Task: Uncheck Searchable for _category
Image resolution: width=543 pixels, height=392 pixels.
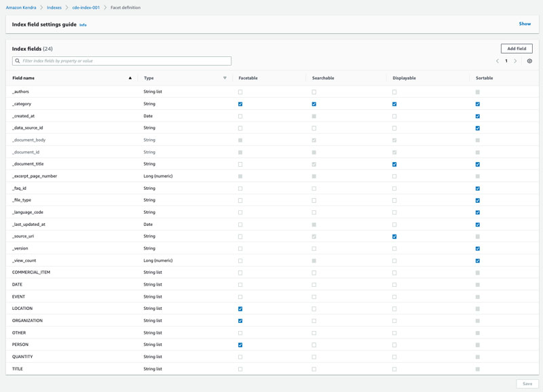Action: [x=314, y=104]
